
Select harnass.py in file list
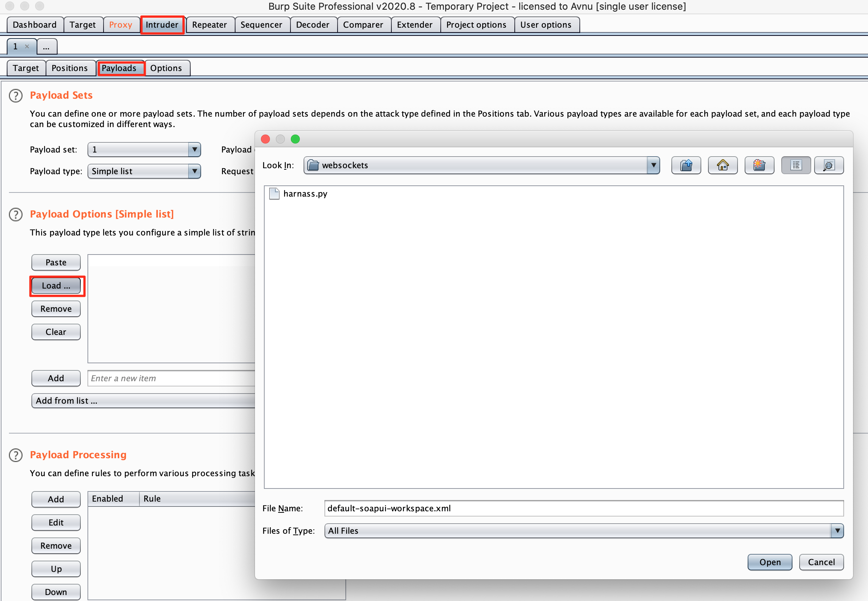[x=305, y=194]
